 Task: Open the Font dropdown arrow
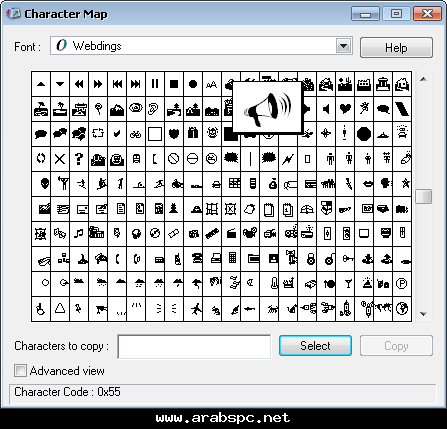tap(343, 46)
